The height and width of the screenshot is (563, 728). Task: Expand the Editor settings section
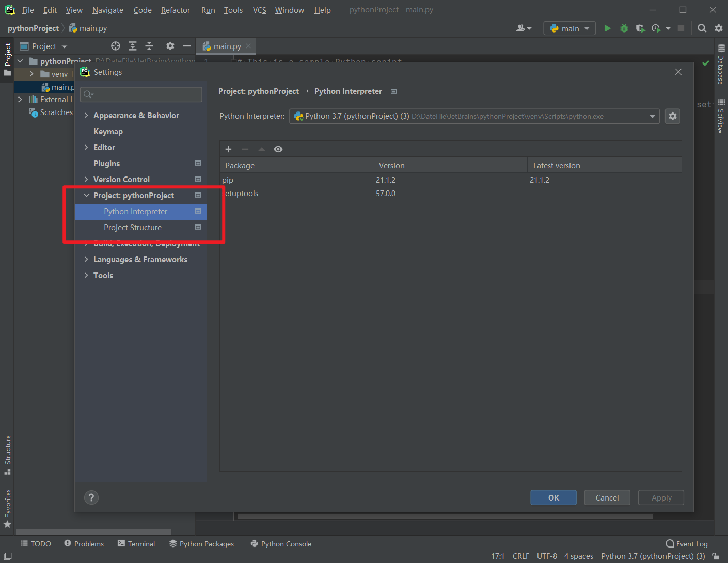pos(86,148)
